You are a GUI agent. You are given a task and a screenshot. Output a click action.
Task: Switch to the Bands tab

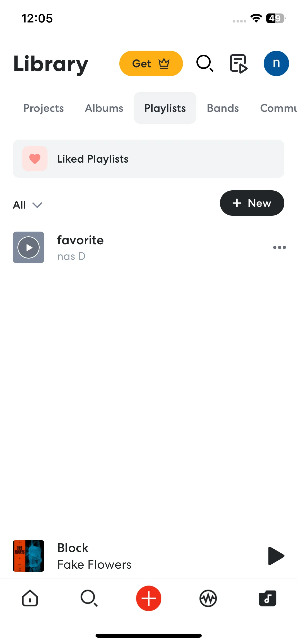click(223, 108)
